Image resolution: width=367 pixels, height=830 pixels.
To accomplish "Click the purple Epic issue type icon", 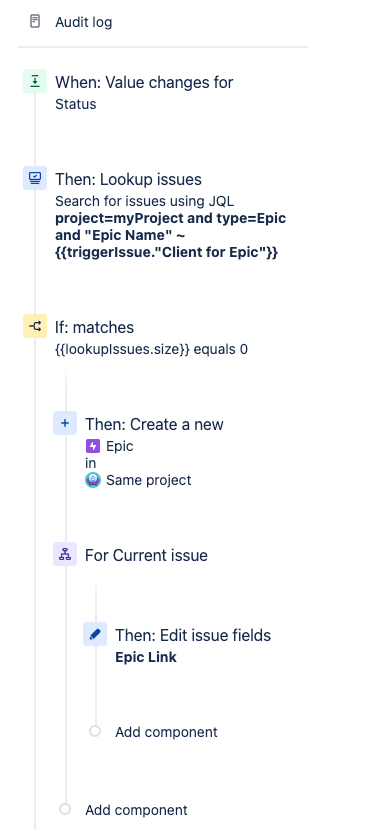I will tap(93, 446).
